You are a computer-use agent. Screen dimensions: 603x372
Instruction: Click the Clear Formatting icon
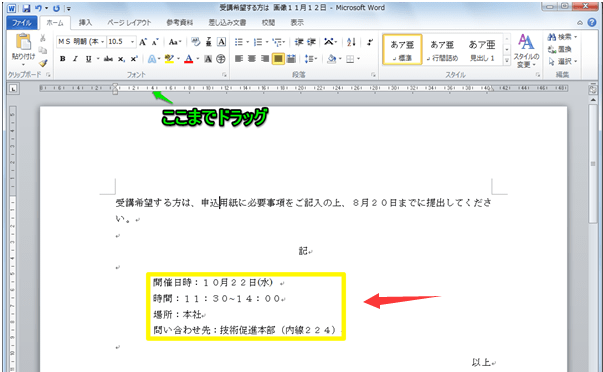point(196,42)
